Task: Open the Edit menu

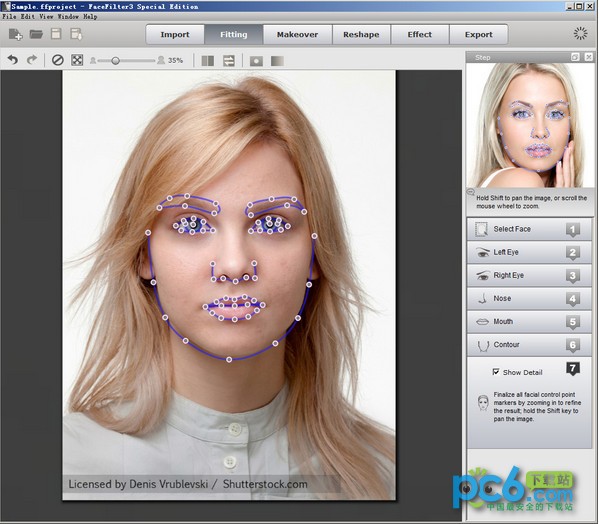Action: point(28,16)
